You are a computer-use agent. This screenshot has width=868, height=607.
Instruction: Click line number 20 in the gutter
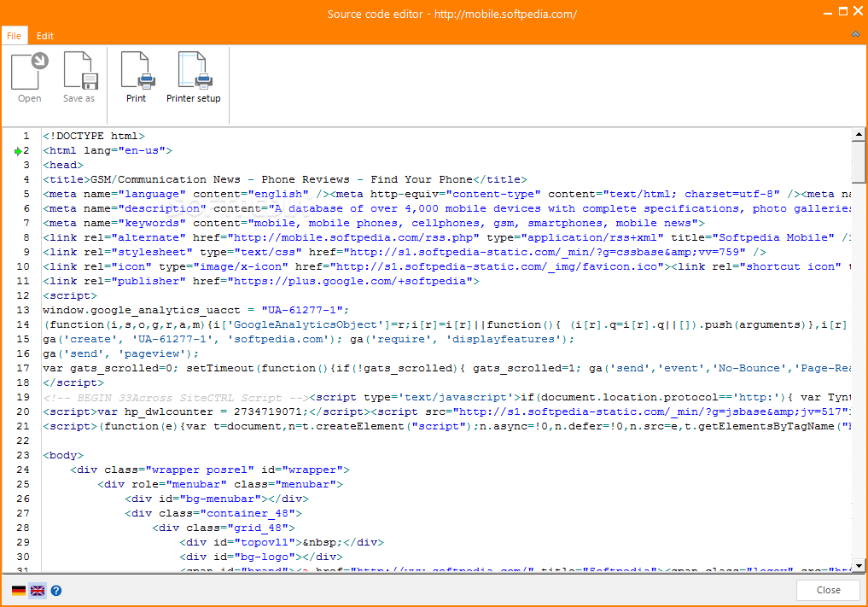coord(23,411)
